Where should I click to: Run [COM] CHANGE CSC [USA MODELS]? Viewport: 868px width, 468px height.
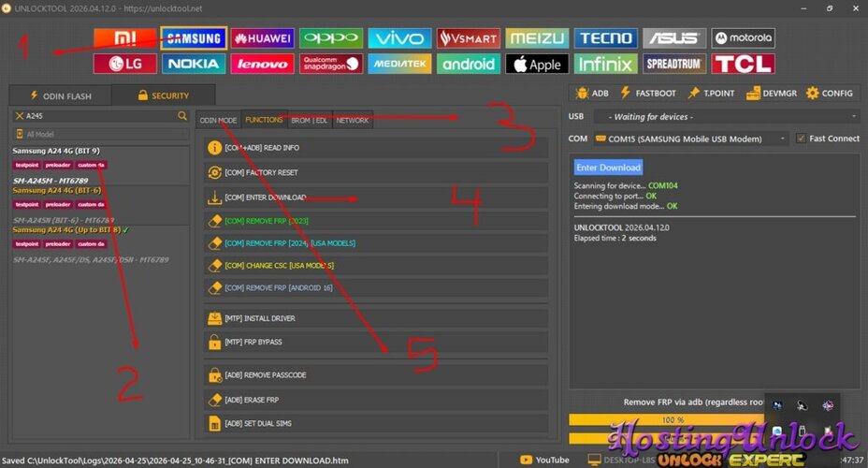[x=376, y=265]
